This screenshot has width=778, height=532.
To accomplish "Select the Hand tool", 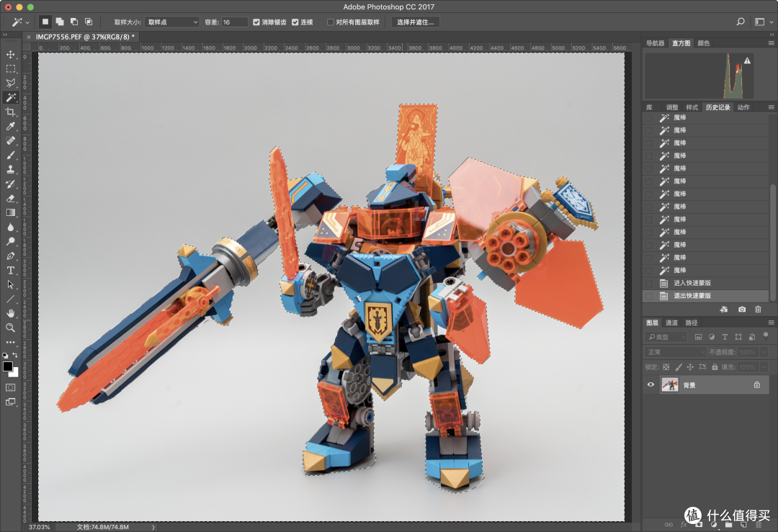I will (10, 313).
